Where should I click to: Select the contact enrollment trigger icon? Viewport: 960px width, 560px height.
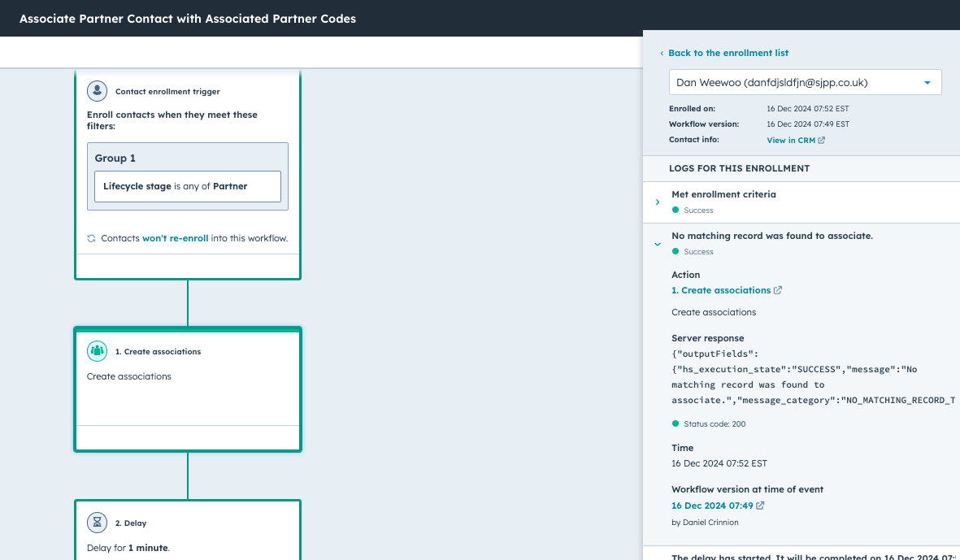[98, 90]
